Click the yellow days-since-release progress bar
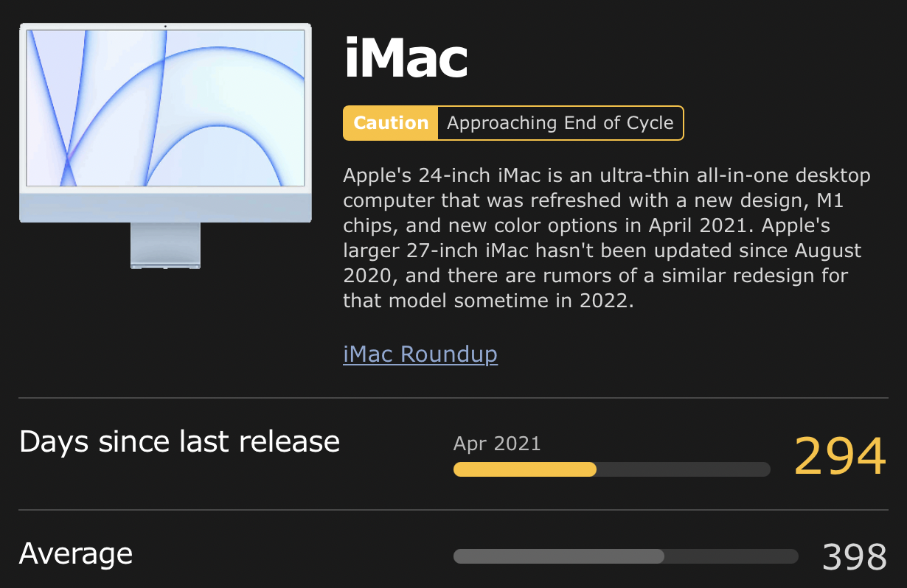The image size is (907, 588). coord(525,469)
